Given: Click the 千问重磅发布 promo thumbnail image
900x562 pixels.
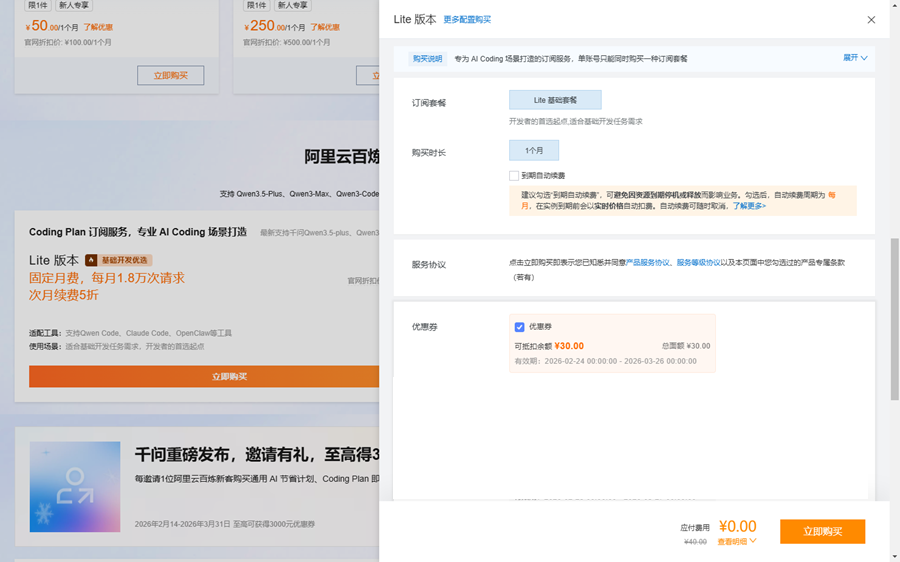Looking at the screenshot, I should pos(75,487).
